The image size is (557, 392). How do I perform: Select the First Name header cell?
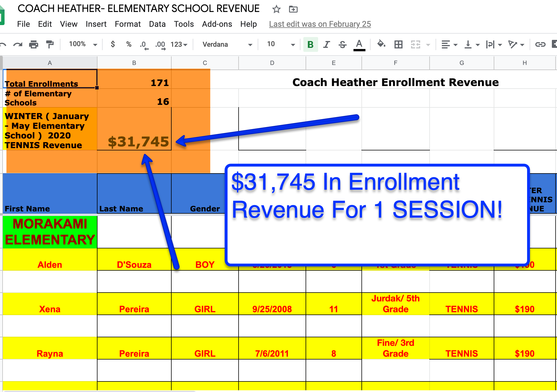click(x=50, y=193)
